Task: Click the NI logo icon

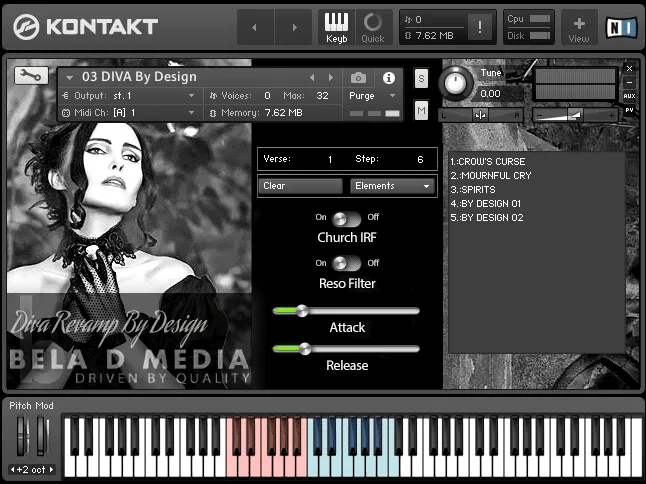Action: [x=621, y=28]
